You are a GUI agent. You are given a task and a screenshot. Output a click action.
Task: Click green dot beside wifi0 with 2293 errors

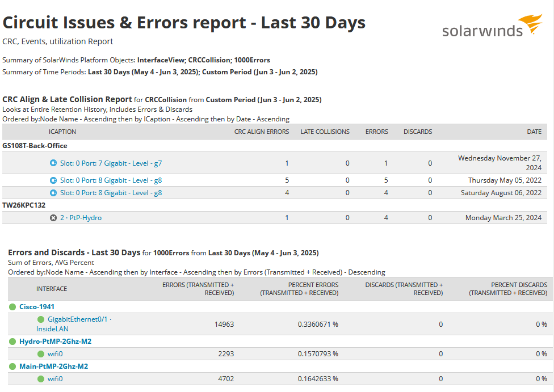41,354
